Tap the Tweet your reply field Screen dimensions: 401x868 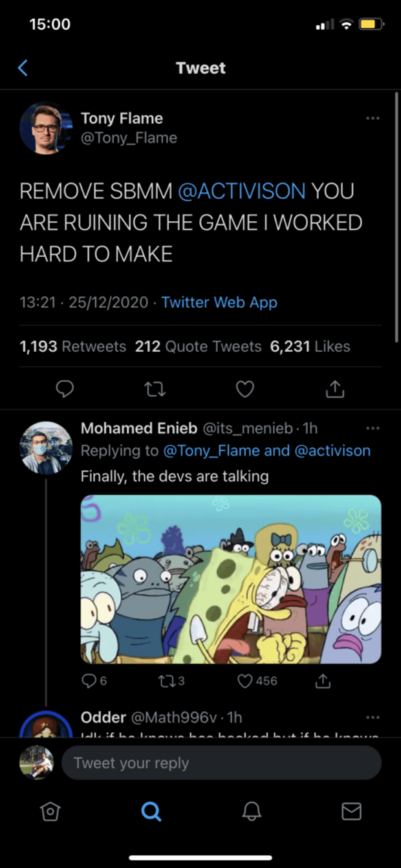(221, 763)
